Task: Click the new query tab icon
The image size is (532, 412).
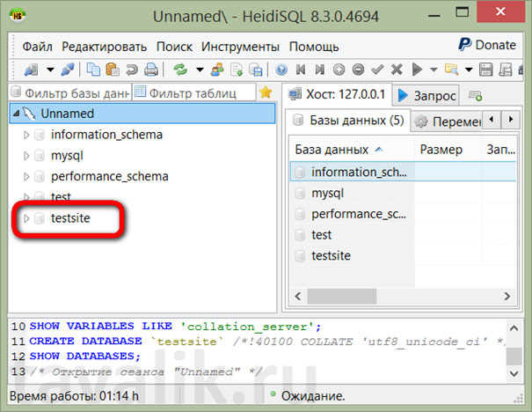Action: click(476, 96)
